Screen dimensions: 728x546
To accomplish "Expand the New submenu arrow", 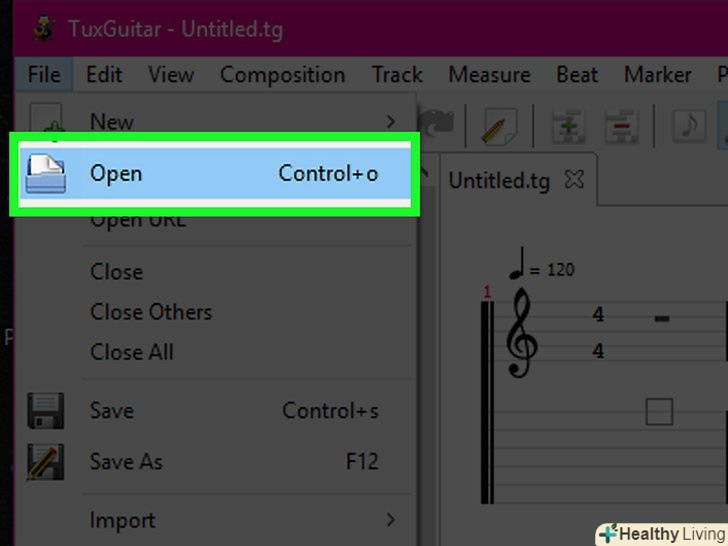I will point(391,122).
